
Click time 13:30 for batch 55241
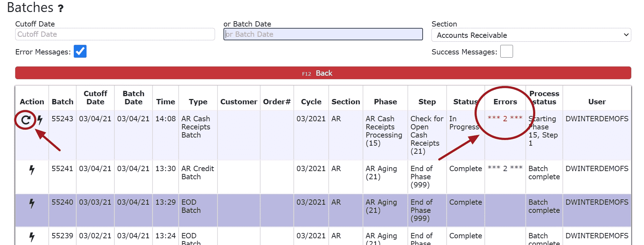click(166, 169)
